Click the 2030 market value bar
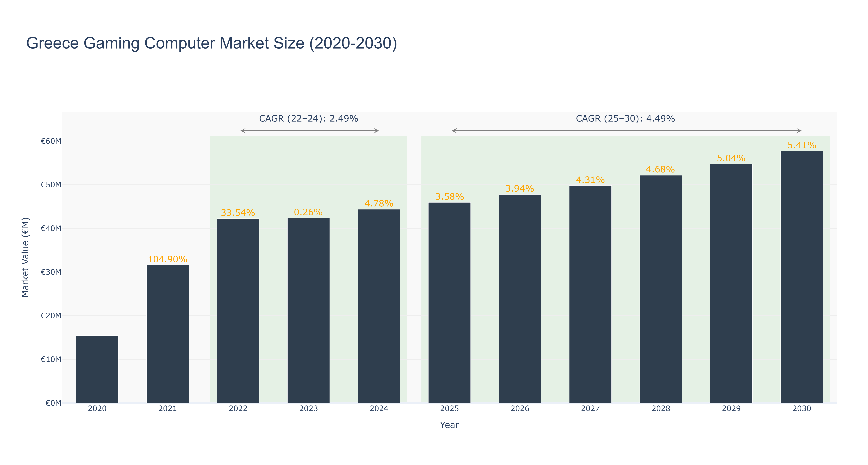The width and height of the screenshot is (868, 465). click(801, 277)
